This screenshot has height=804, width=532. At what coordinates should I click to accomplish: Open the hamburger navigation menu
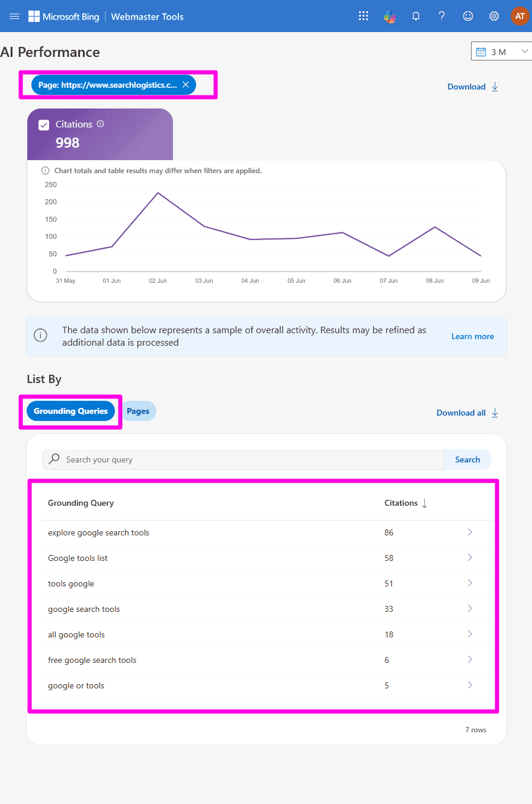[14, 16]
